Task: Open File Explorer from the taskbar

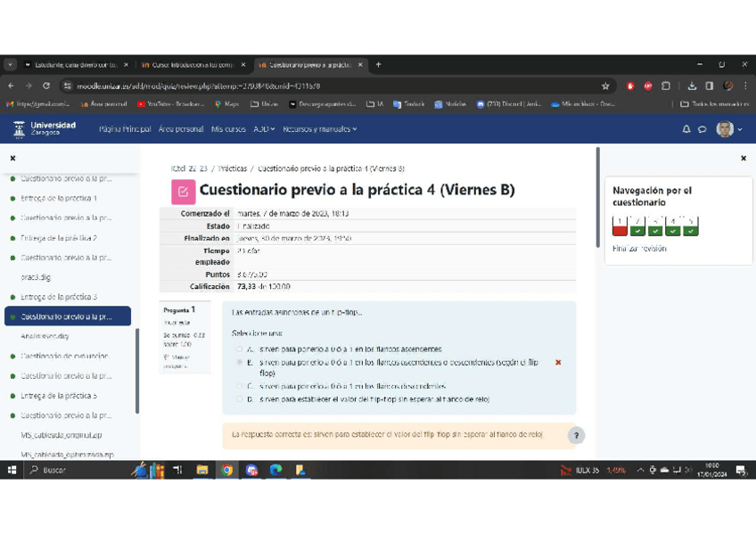Action: pos(202,470)
